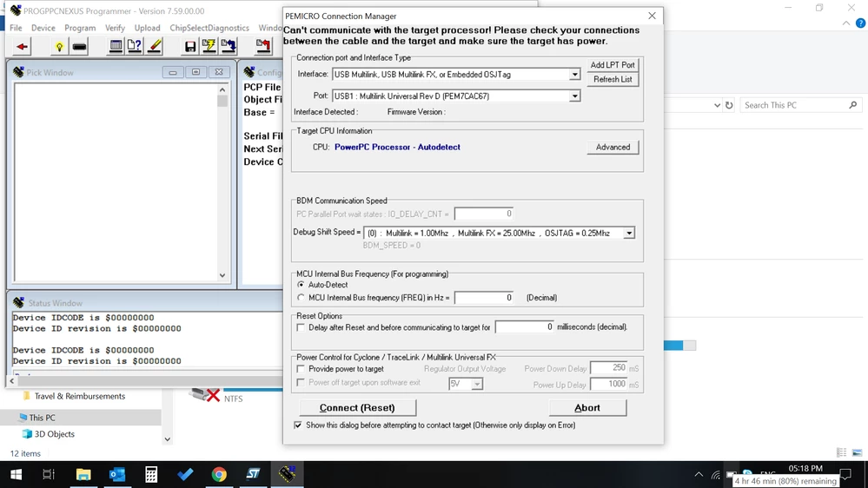Click the reset delay milliseconds field

point(524,327)
